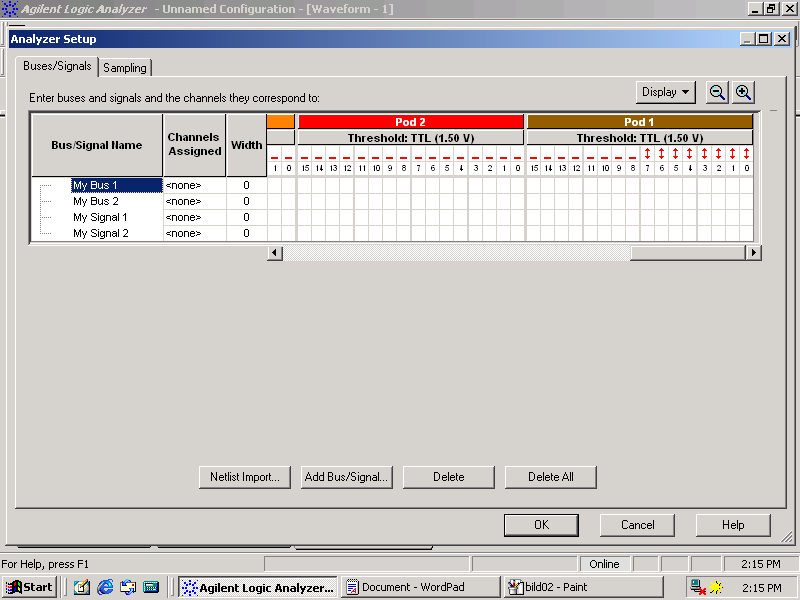The width and height of the screenshot is (800, 600).
Task: Assign Pod 2 channel 0 to My Signal 1
Action: [518, 217]
